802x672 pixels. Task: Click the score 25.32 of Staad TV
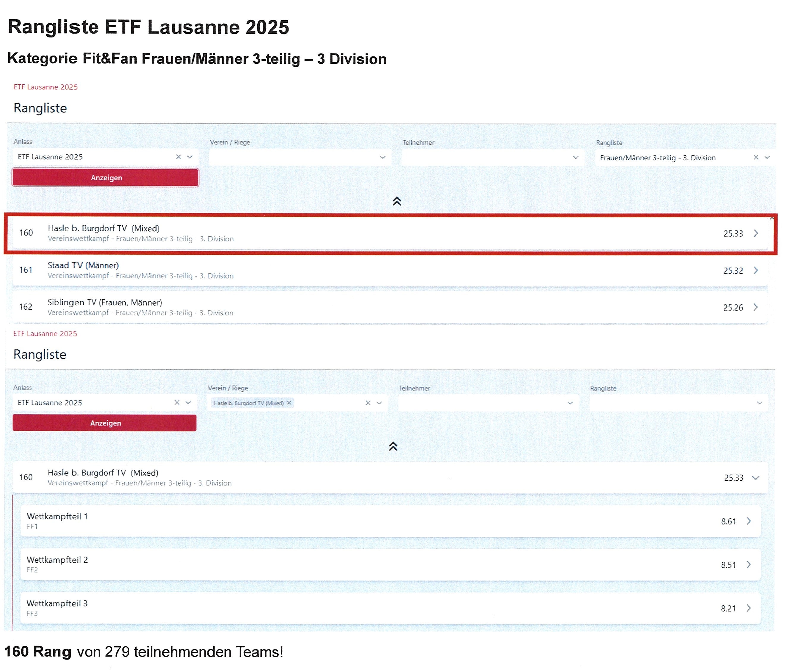point(733,271)
